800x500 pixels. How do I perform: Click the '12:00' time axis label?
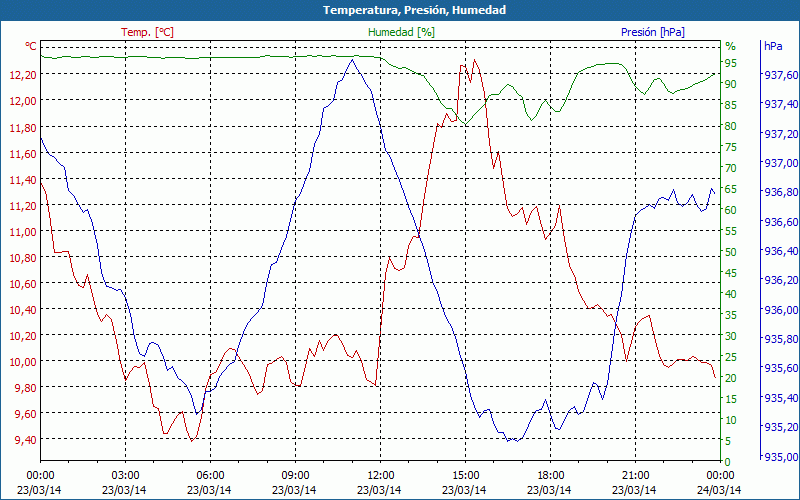pos(379,476)
